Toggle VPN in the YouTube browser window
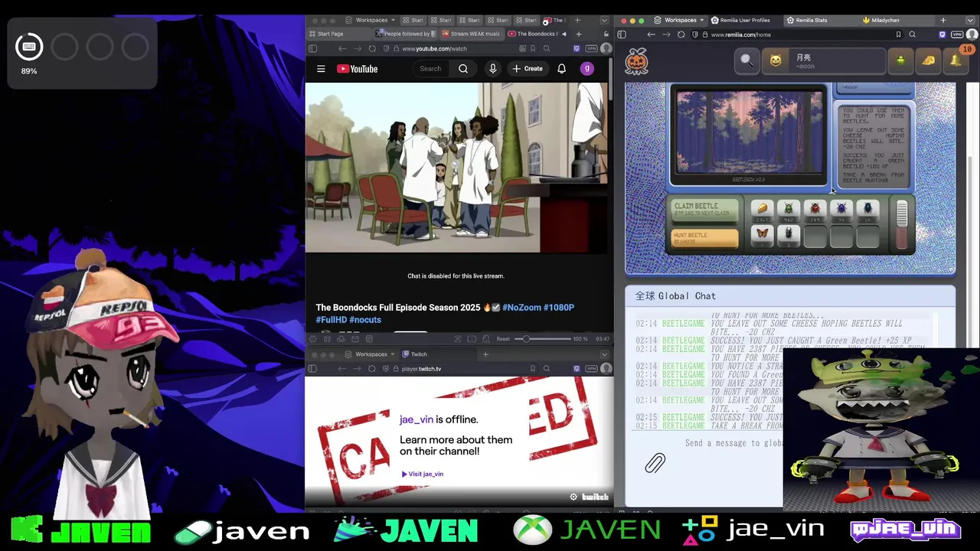 591,48
